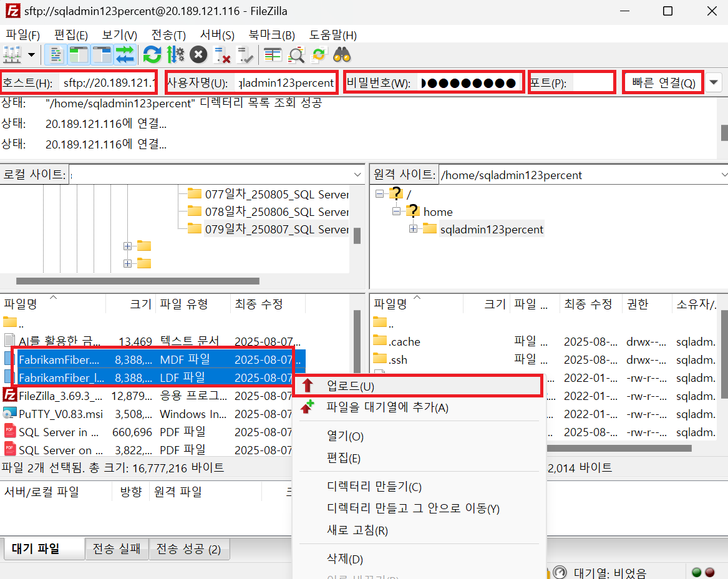Screen dimensions: 728x579
Task: Sort local files by 최종 수정 column
Action: pos(268,304)
